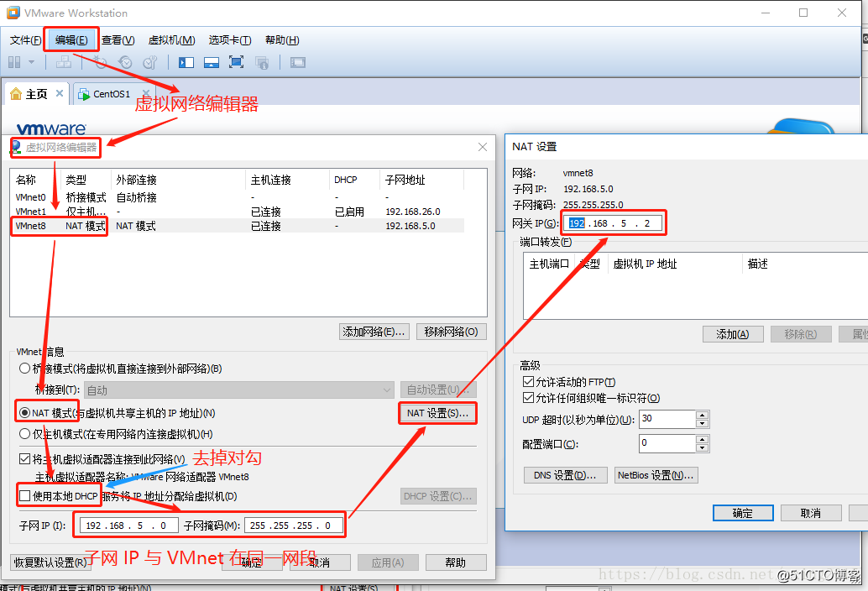This screenshot has height=591, width=868.
Task: Click the 添加网络(E)... button
Action: coord(374,332)
